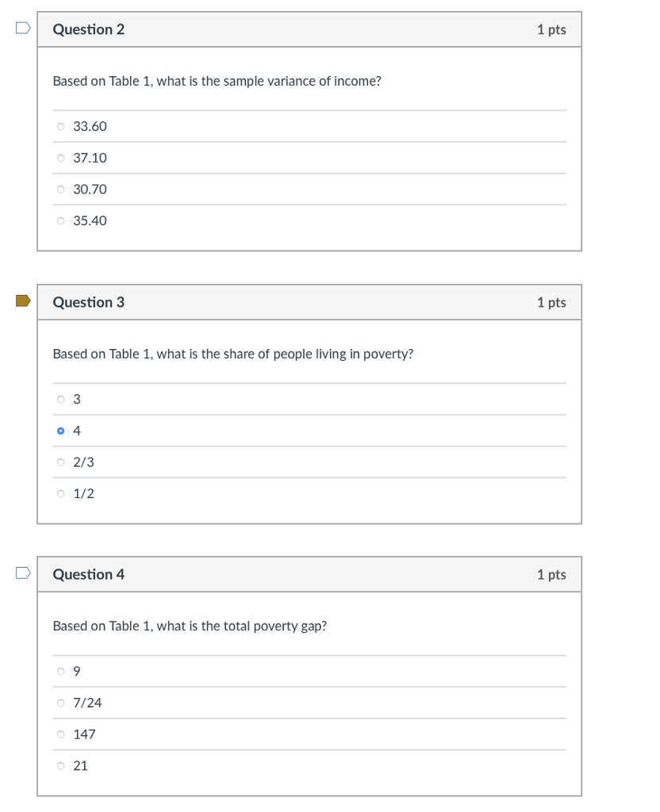660x812 pixels.
Task: Click the poverty gap question text
Action: [x=190, y=626]
